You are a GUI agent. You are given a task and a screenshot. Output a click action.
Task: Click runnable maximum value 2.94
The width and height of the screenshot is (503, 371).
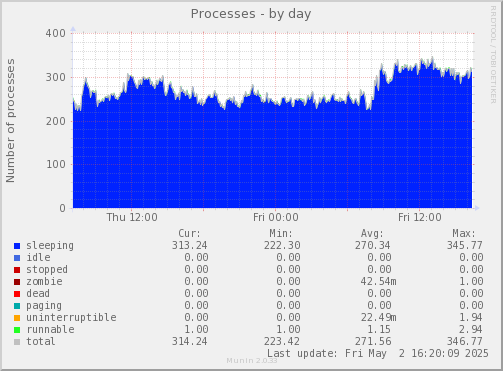pyautogui.click(x=471, y=329)
